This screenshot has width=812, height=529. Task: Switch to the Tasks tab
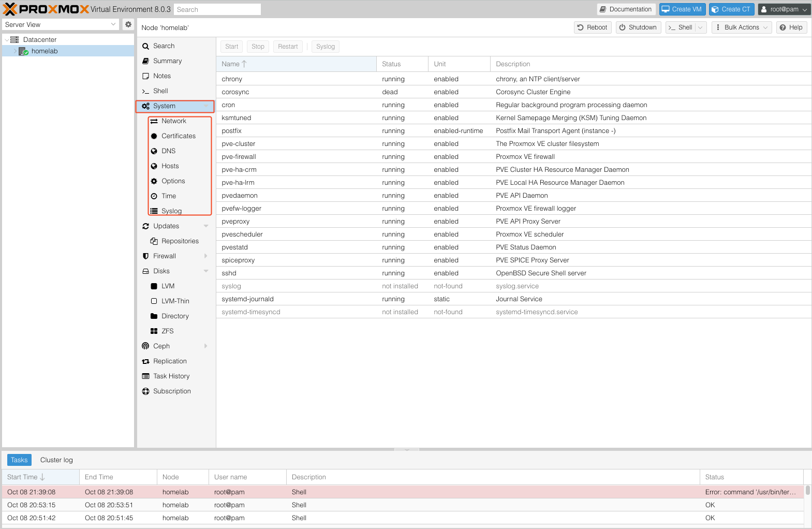19,460
